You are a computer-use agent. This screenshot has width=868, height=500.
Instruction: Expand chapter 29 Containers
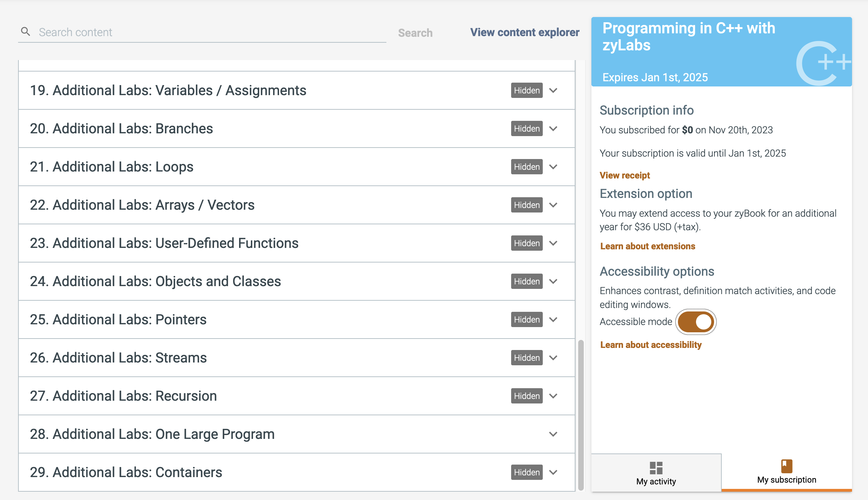[x=554, y=472]
